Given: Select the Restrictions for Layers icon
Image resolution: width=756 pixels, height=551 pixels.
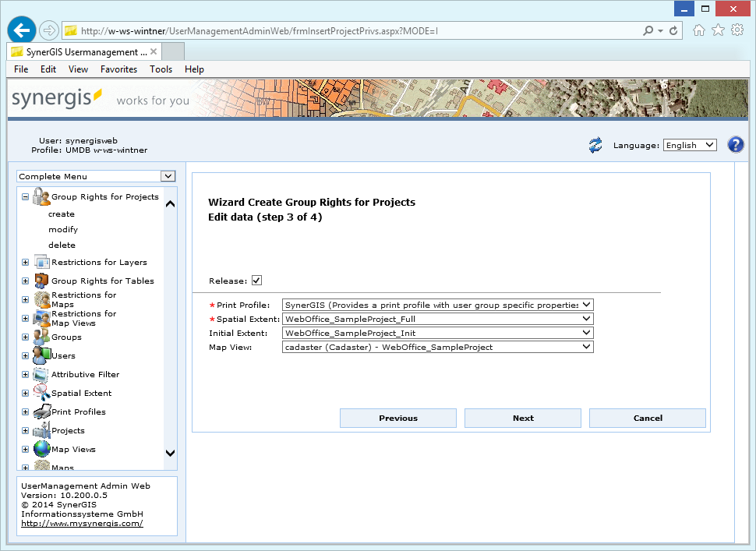Looking at the screenshot, I should (41, 262).
